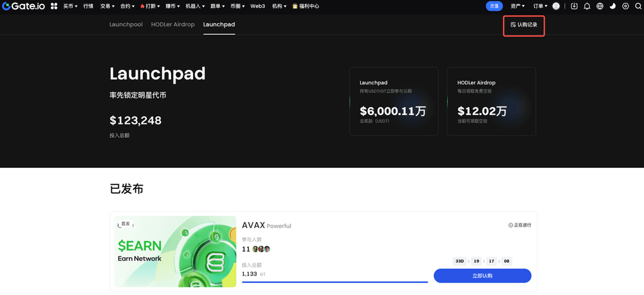Open the 资产 dropdown
Image resolution: width=644 pixels, height=295 pixels.
click(518, 6)
